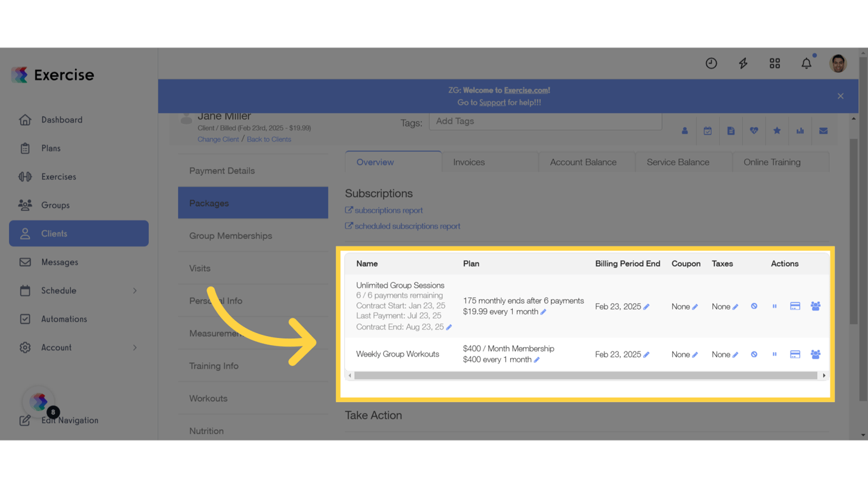Image resolution: width=868 pixels, height=488 pixels.
Task: Go to Dashboard in the sidebar
Action: click(x=79, y=119)
